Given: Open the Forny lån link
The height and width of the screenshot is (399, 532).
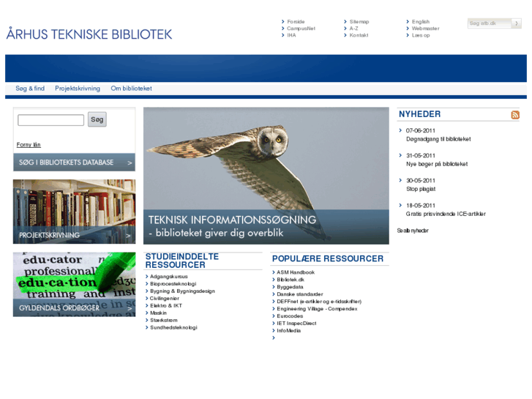Looking at the screenshot, I should point(29,145).
